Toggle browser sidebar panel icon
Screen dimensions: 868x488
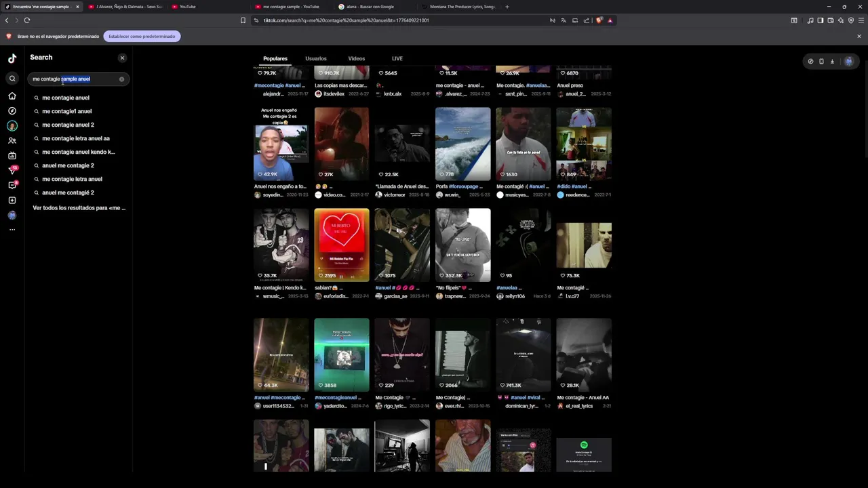(821, 20)
